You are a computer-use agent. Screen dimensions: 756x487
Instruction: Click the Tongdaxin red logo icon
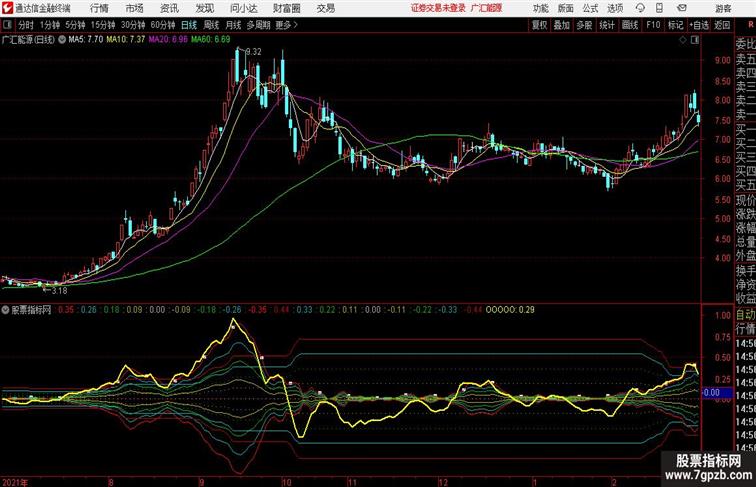(x=7, y=8)
